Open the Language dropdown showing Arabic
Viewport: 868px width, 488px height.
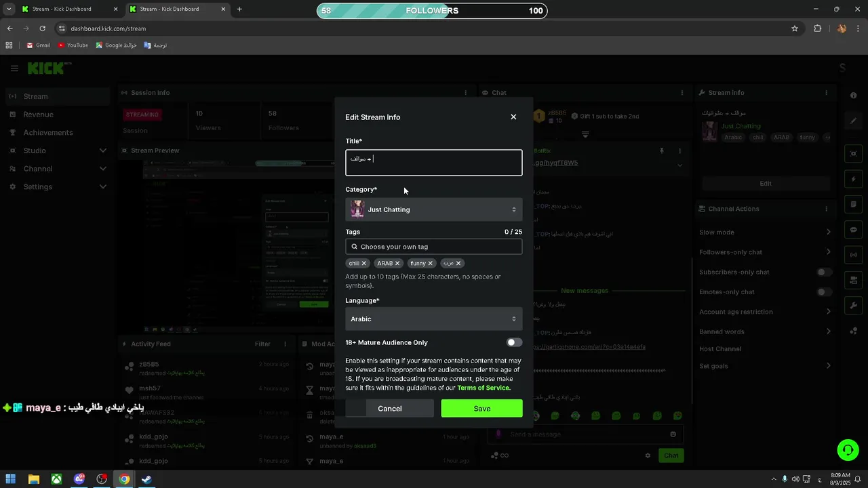coord(434,319)
